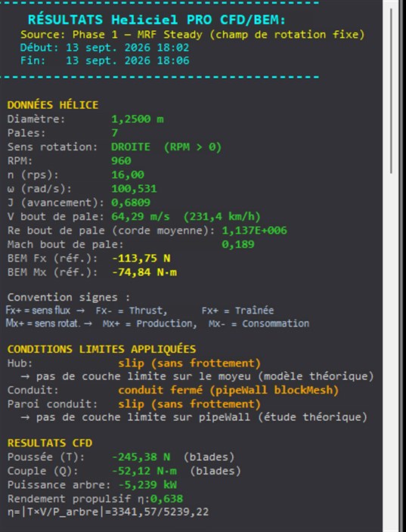Click the Mach bout de pale value 0,189

coord(238,244)
